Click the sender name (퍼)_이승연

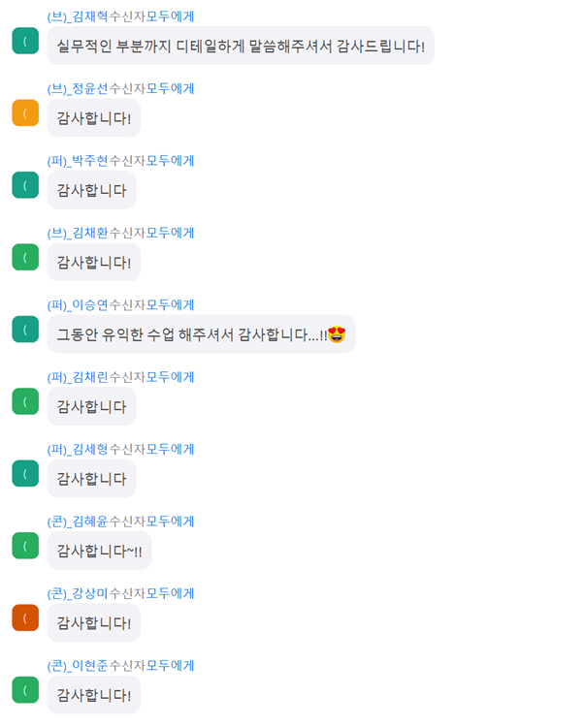78,304
